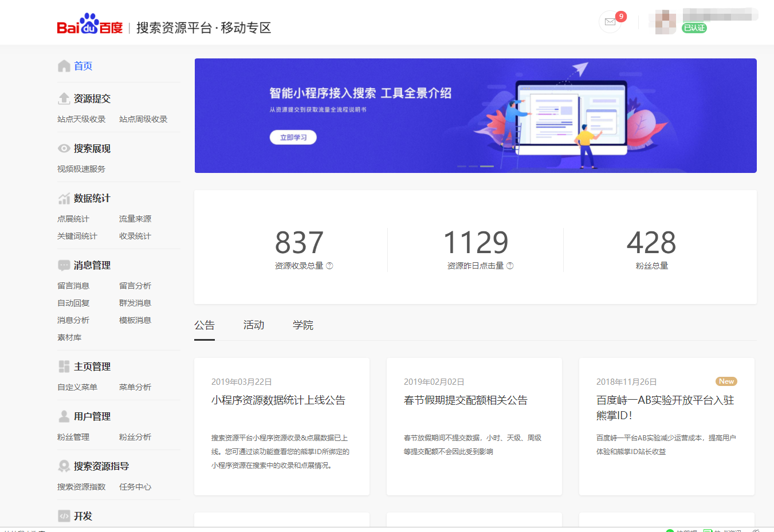Viewport: 774px width, 532px height.
Task: Click the 首页 home icon
Action: pos(64,66)
